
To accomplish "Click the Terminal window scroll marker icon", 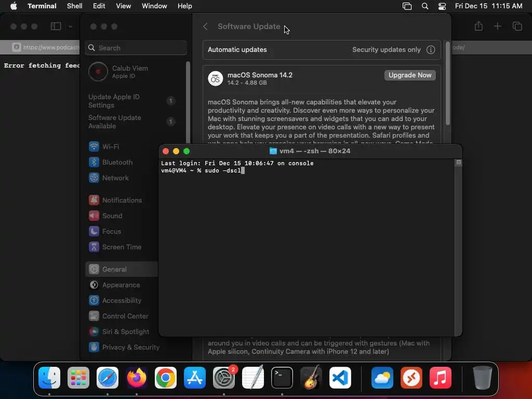I will tap(458, 163).
